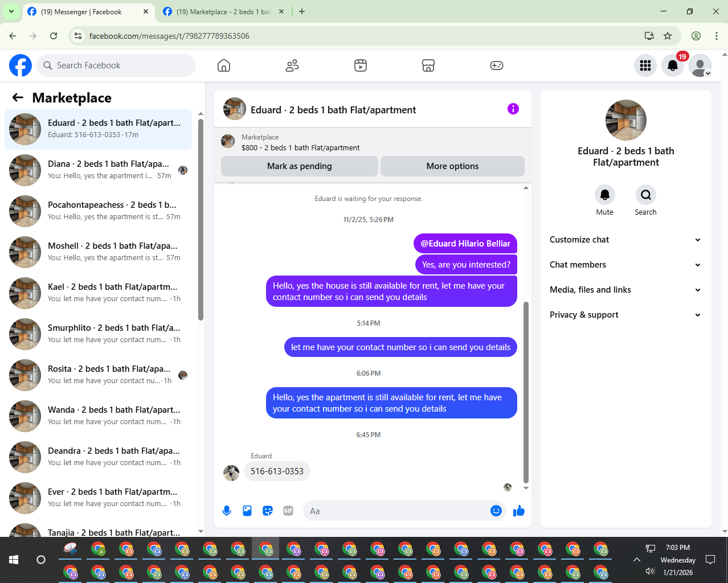
Task: Open Chrome profile icon in toolbar
Action: point(696,36)
